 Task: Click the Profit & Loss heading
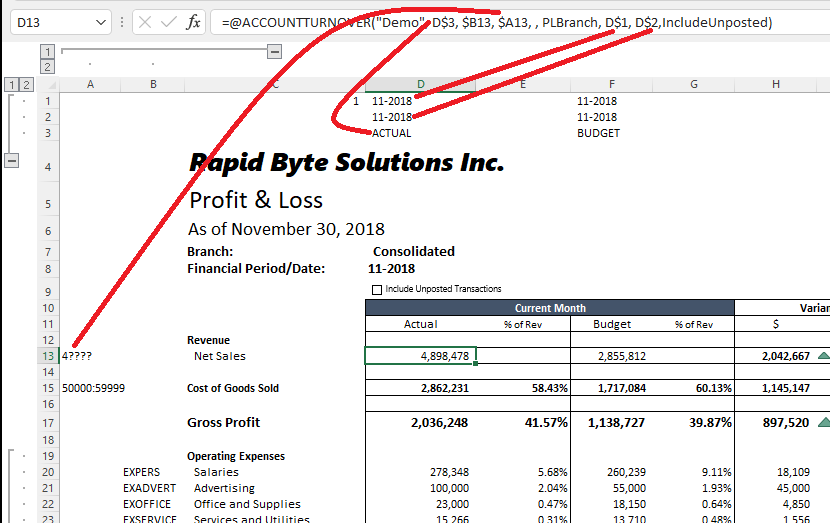pyautogui.click(x=256, y=201)
